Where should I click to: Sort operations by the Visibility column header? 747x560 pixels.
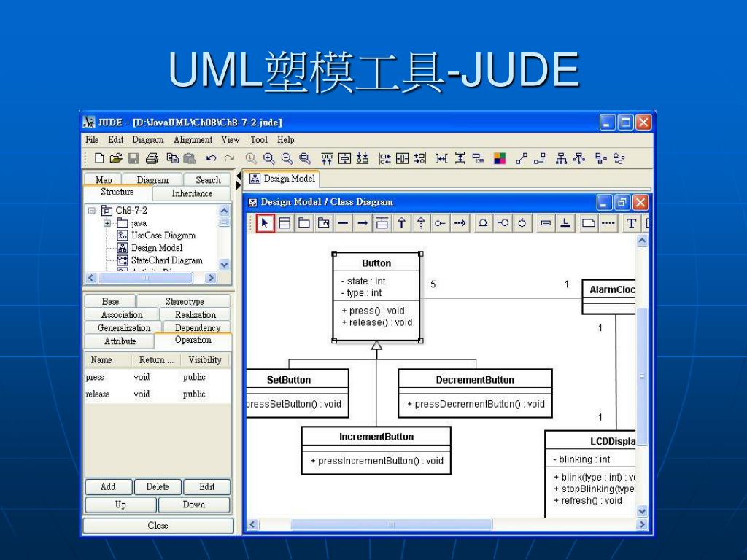coord(205,360)
